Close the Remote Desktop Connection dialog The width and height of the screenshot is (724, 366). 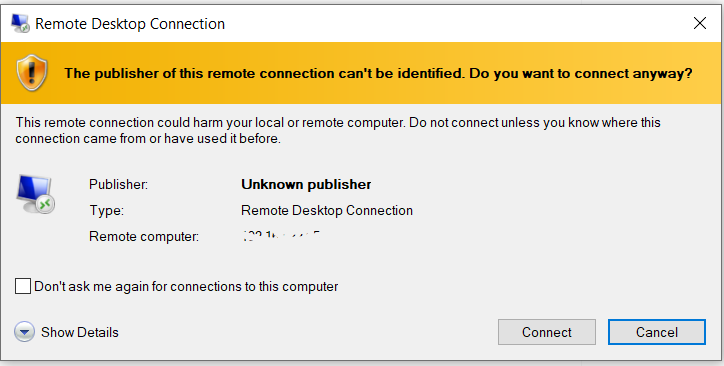pos(700,23)
